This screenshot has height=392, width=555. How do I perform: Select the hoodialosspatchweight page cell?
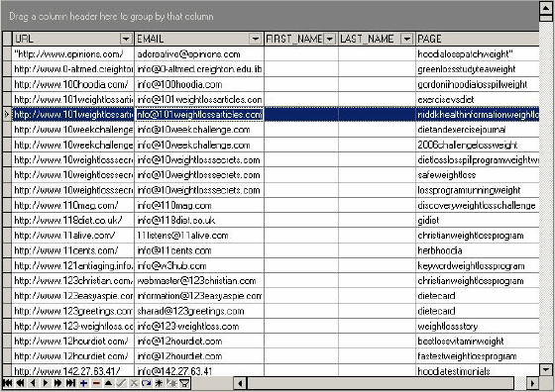[x=478, y=54]
